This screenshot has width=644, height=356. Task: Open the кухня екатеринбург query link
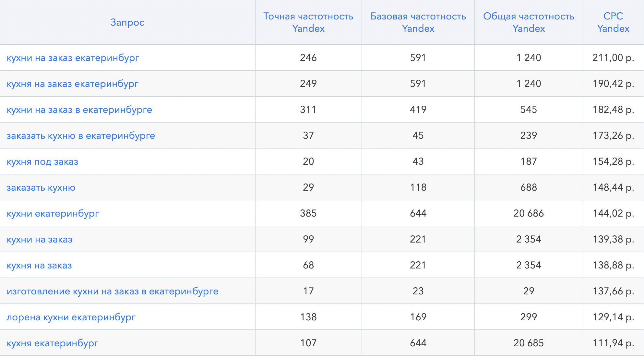click(52, 343)
